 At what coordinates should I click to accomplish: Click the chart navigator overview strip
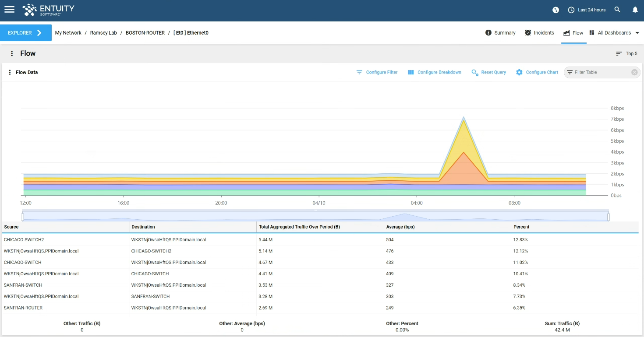(x=315, y=217)
